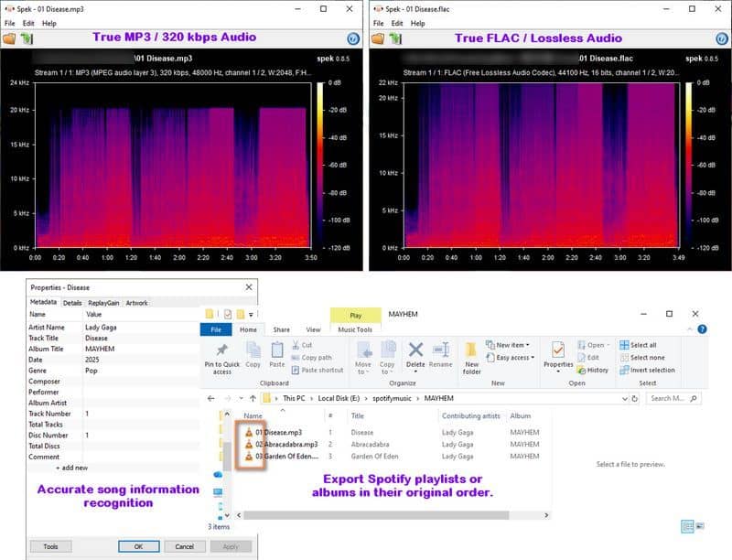
Task: Click '+ add new' metadata field row
Action: pos(72,468)
